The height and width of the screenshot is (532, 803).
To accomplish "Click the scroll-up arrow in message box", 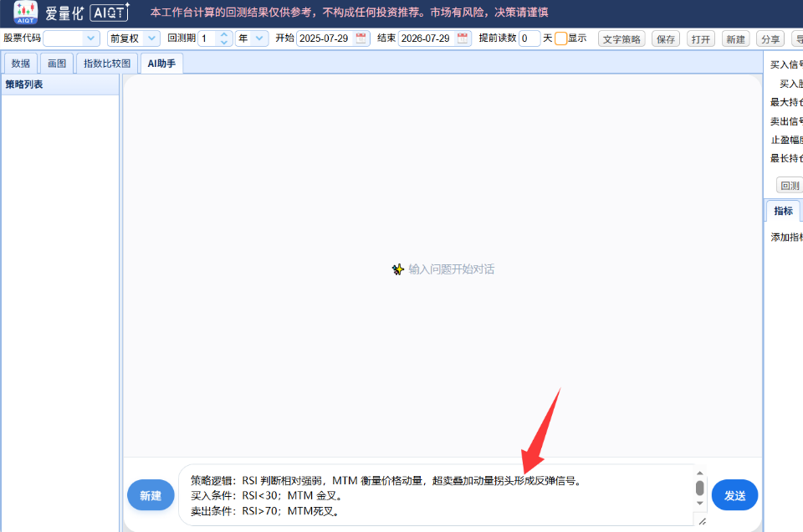I will [699, 473].
